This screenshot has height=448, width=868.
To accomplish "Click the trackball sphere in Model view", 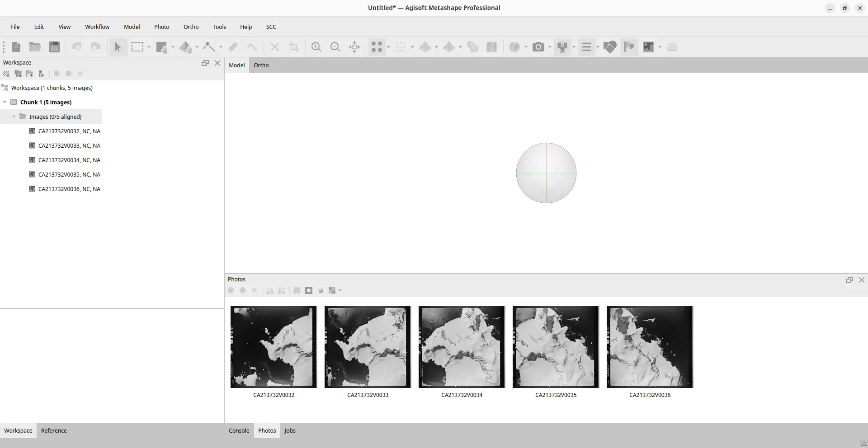I will pos(546,173).
